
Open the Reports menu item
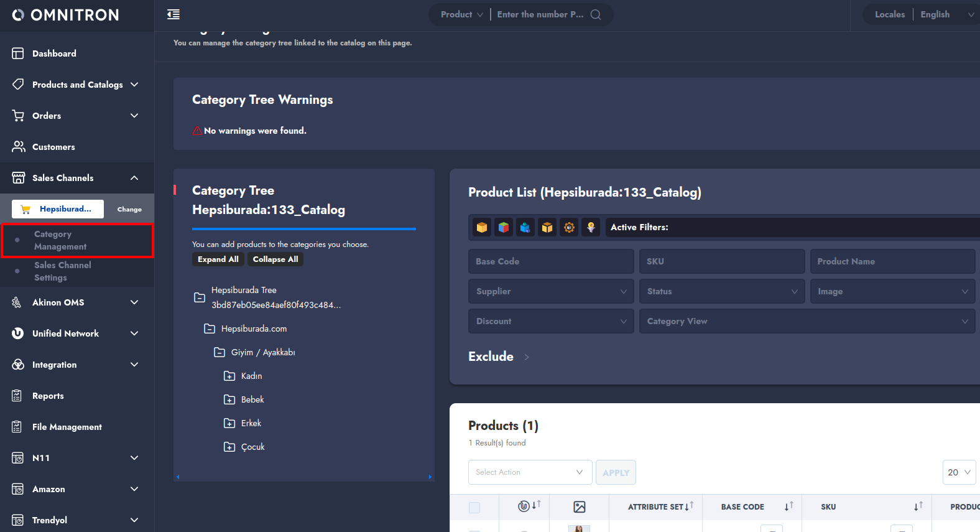48,396
